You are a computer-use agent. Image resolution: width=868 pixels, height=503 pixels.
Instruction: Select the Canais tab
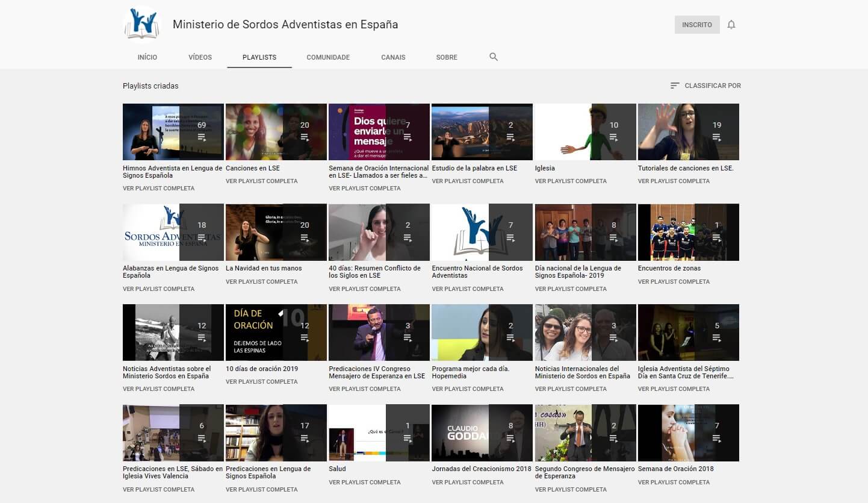[393, 57]
